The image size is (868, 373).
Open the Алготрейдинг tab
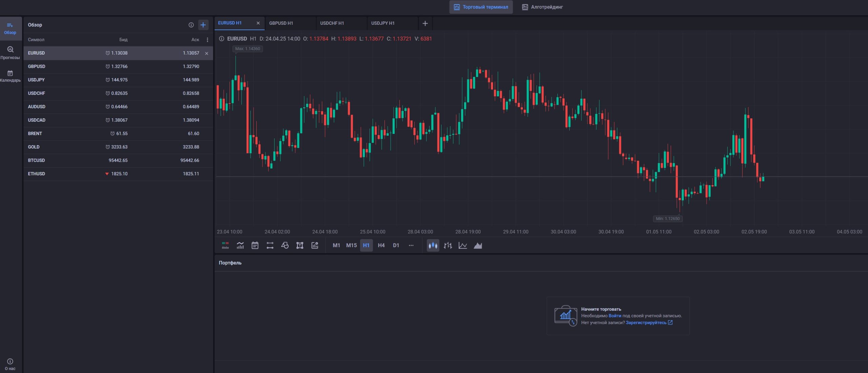click(542, 7)
